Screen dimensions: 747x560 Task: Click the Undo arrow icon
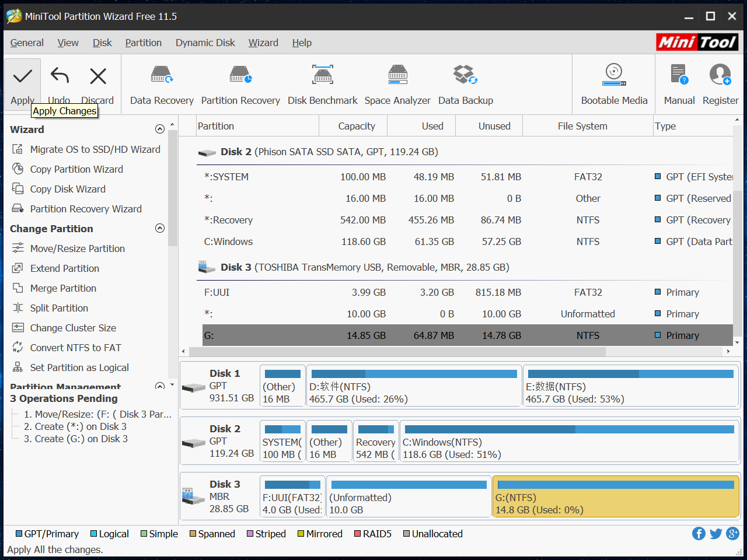coord(60,76)
